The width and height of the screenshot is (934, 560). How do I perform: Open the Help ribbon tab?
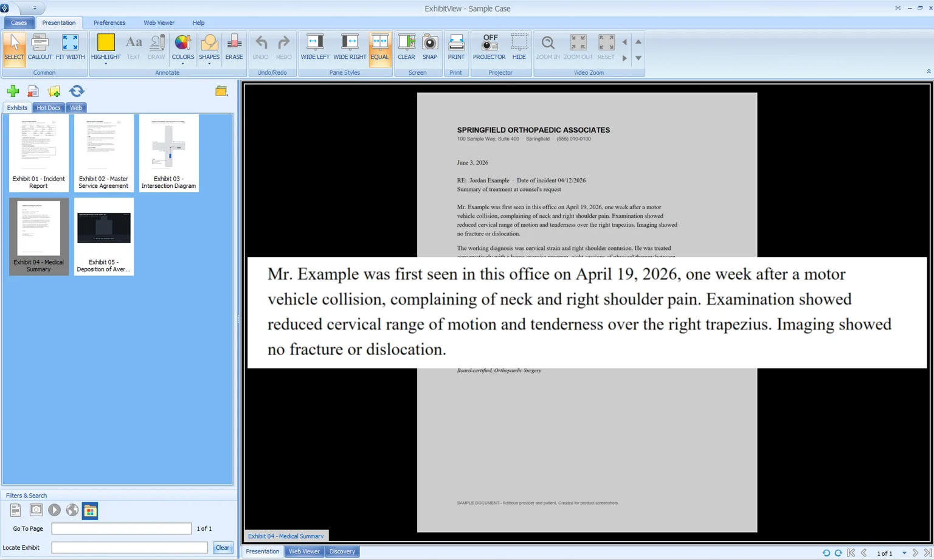pyautogui.click(x=199, y=22)
